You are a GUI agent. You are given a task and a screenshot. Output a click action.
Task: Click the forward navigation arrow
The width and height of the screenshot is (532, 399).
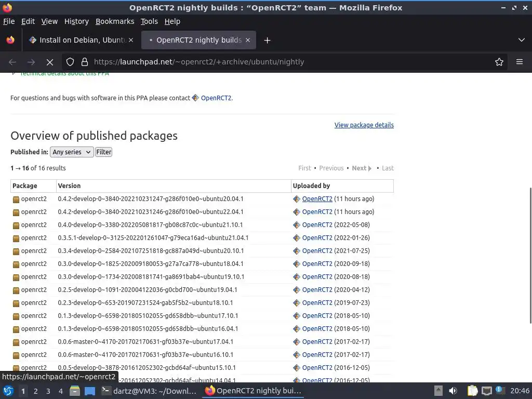click(x=31, y=62)
